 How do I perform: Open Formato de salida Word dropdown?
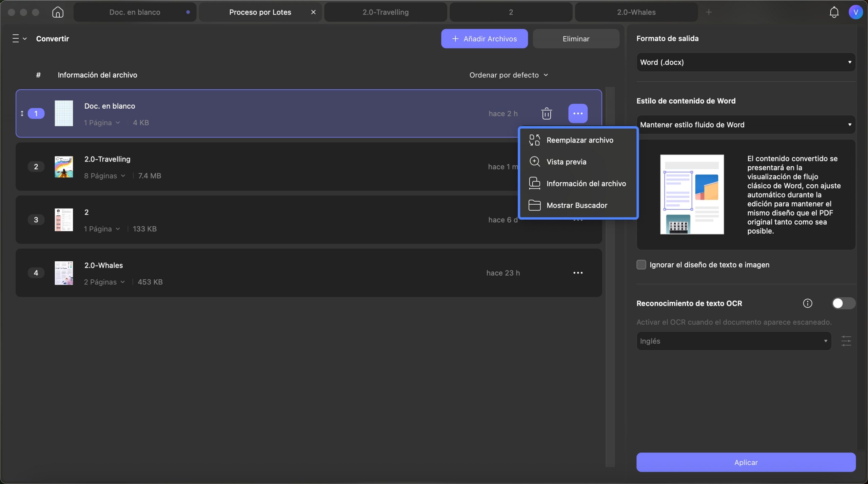(x=746, y=62)
